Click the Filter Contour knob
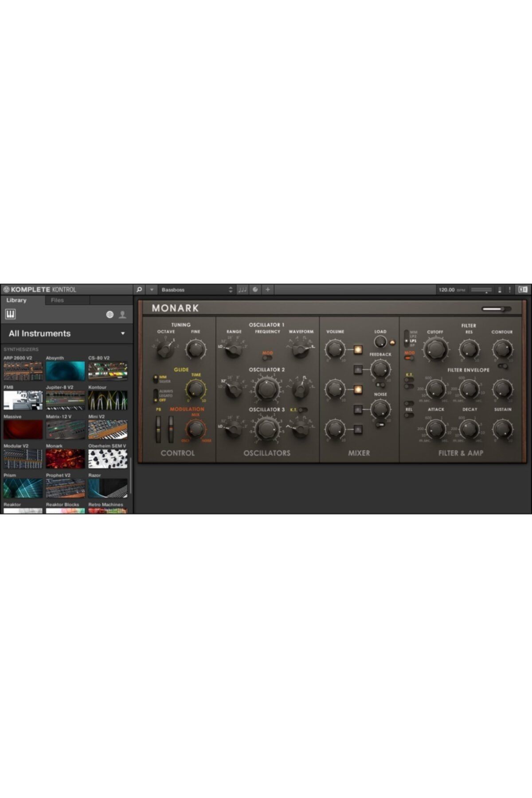Image resolution: width=532 pixels, height=798 pixels. [502, 349]
